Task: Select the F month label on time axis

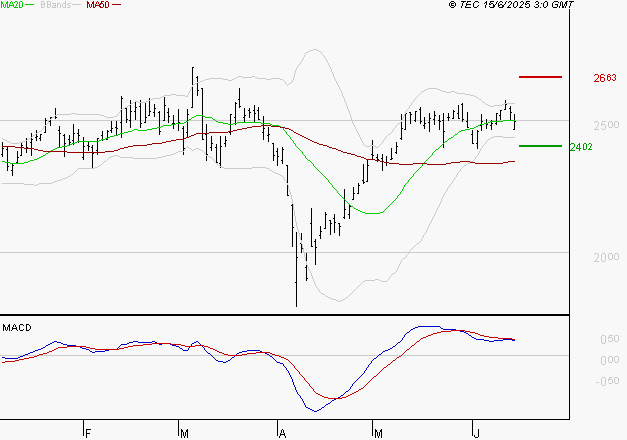Action: click(88, 433)
